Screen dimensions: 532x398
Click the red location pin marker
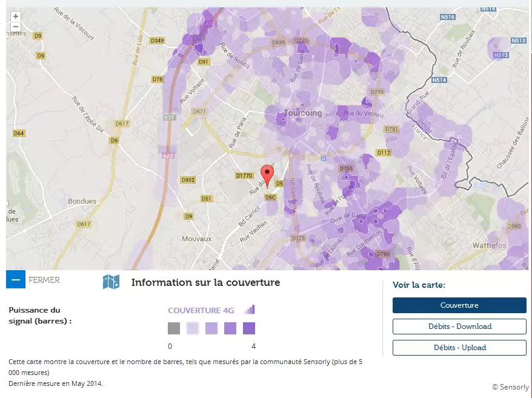[x=267, y=174]
